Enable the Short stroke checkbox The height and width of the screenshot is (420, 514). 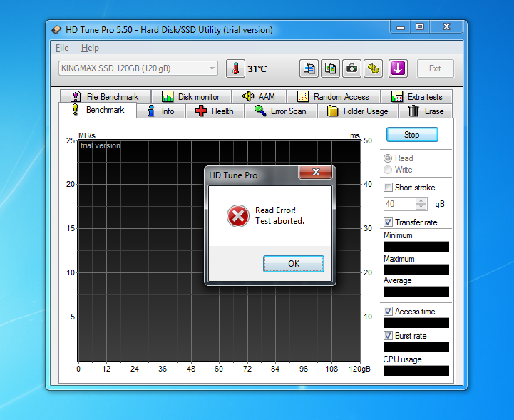tap(388, 188)
